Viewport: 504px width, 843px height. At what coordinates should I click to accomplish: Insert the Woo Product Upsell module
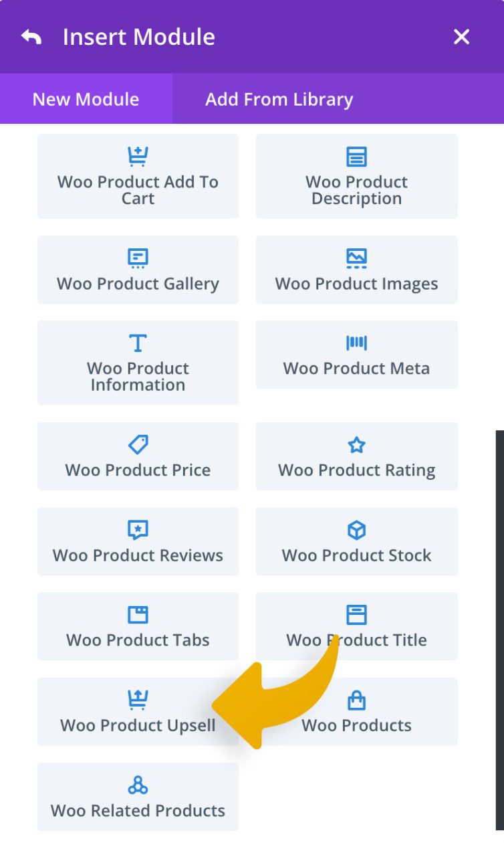[138, 711]
